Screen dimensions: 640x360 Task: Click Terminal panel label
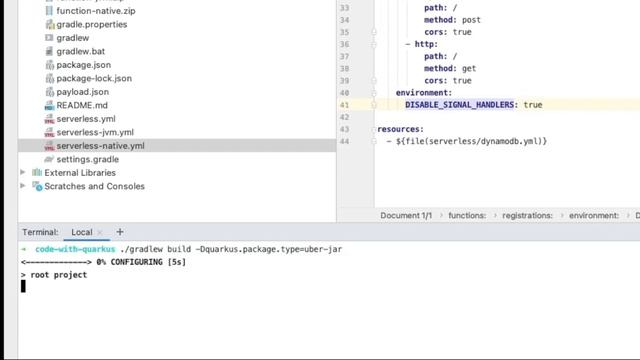pos(40,232)
